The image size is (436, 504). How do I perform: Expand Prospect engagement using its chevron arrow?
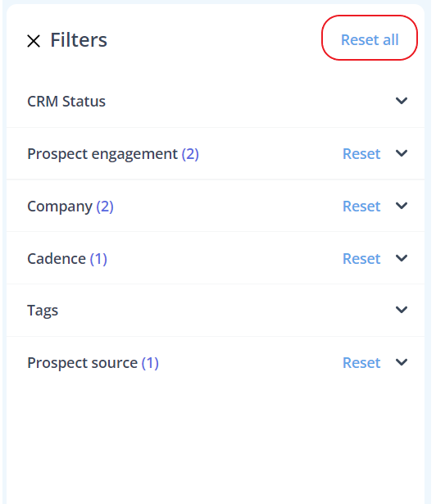pyautogui.click(x=402, y=153)
